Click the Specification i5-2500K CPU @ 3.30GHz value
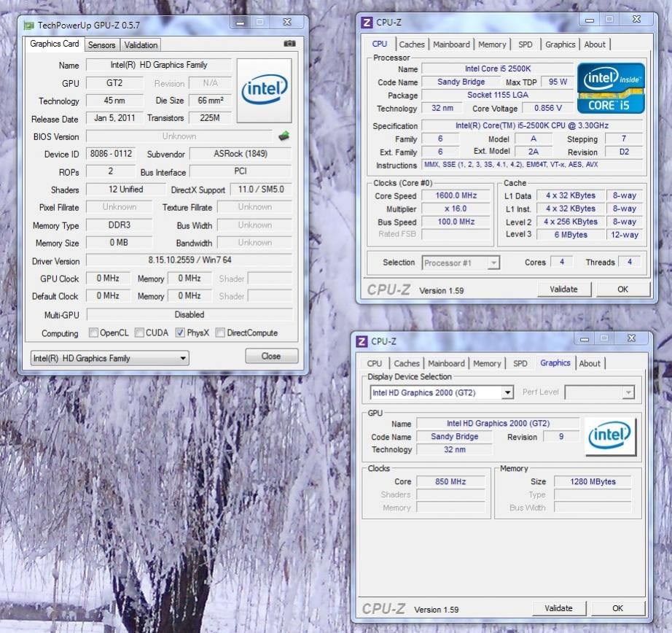Screen dimensions: 672x633 [x=532, y=125]
